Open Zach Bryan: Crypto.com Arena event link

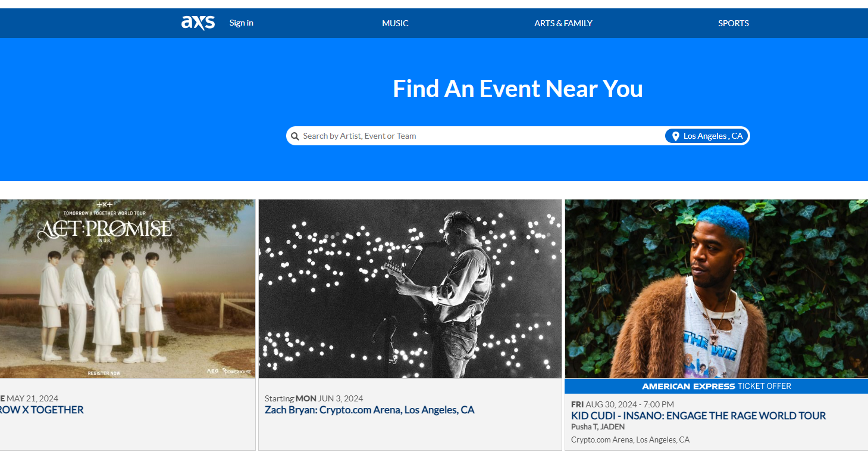[x=369, y=410]
